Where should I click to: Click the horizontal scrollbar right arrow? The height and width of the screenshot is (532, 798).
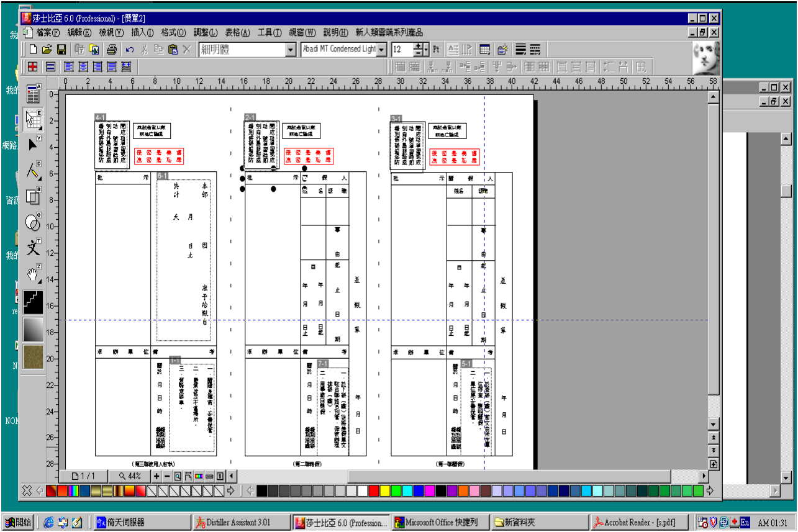click(x=703, y=476)
